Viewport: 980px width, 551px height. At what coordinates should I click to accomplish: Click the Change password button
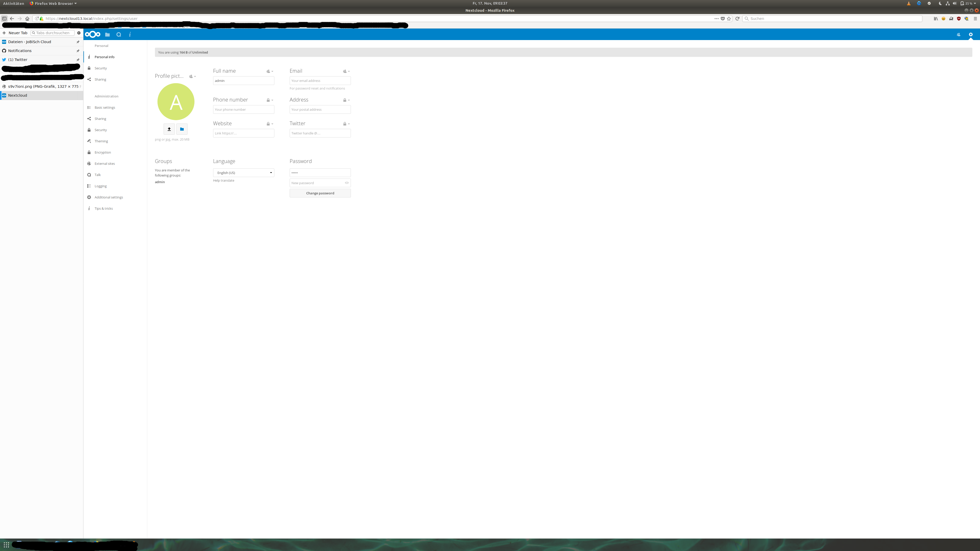pyautogui.click(x=320, y=193)
